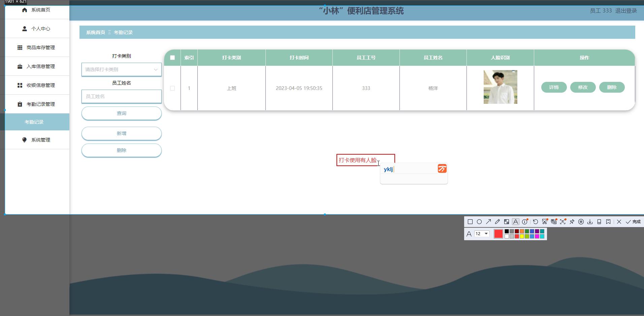Screen dimensions: 644x316
Task: Toggle the select-all checkbox in table header
Action: pyautogui.click(x=172, y=58)
